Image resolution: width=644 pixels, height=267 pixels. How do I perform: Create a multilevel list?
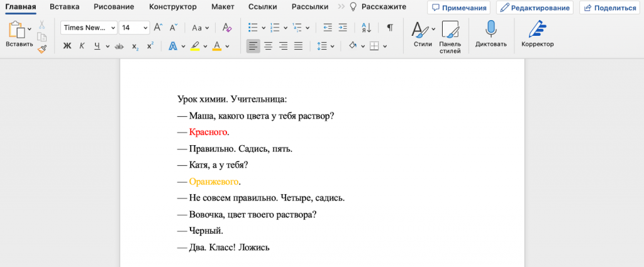point(297,28)
